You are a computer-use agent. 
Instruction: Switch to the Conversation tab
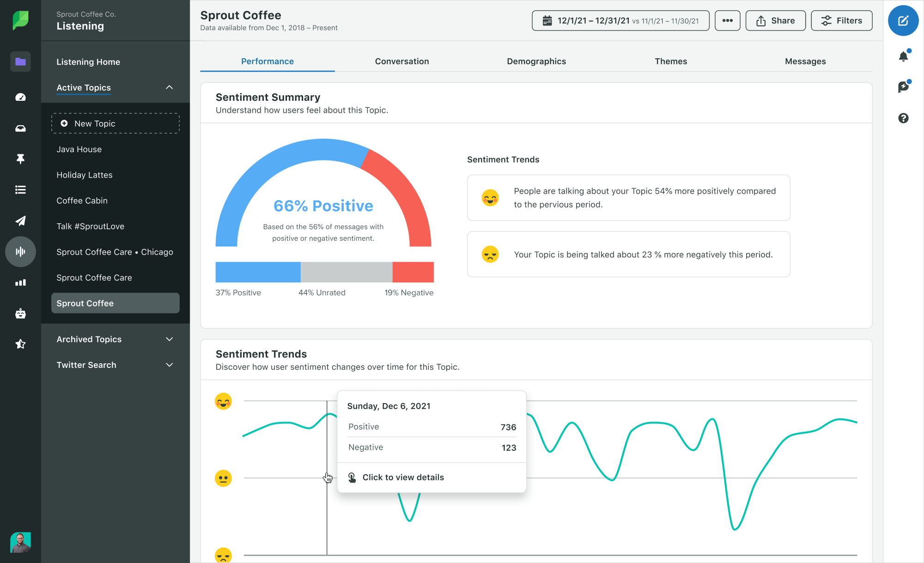(x=402, y=61)
